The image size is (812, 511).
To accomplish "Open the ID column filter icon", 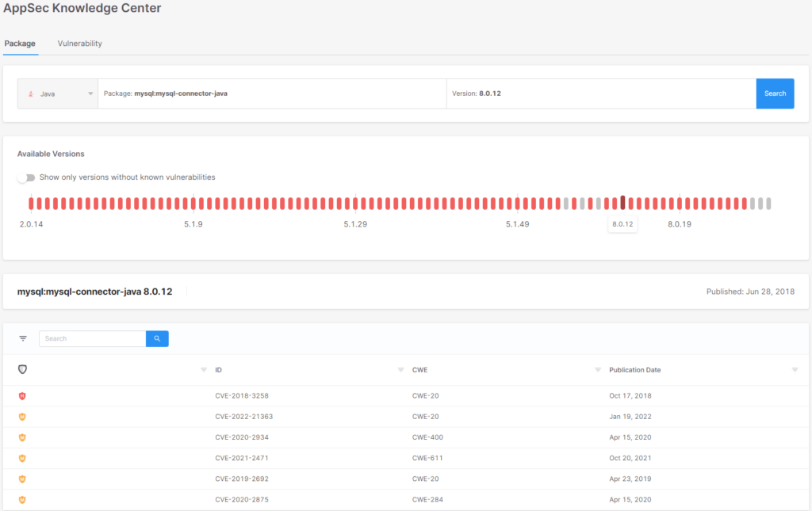I will [400, 370].
